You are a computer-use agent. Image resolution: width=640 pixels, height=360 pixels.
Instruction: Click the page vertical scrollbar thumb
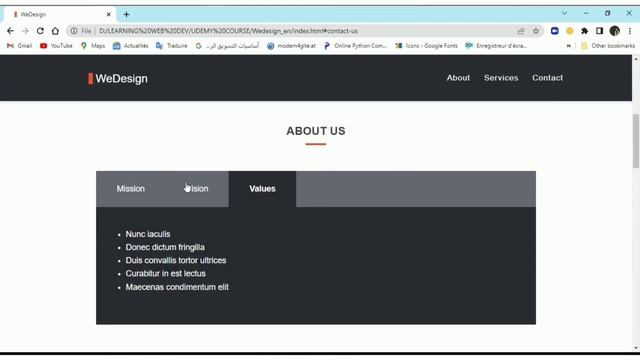pos(636,141)
